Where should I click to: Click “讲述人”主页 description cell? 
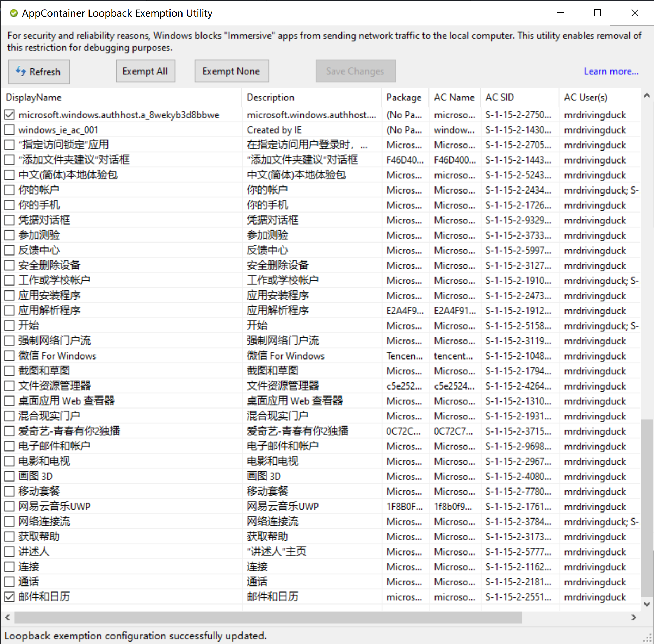tap(277, 551)
